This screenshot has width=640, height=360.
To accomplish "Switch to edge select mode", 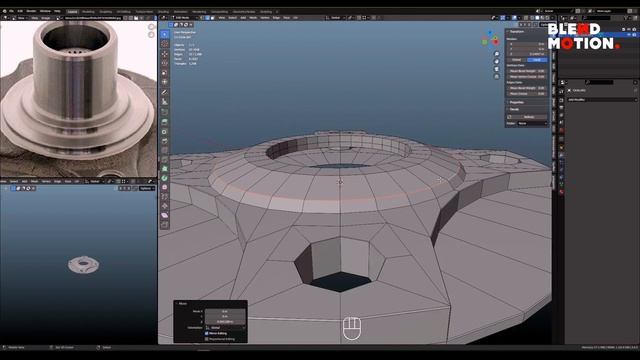I will coord(208,18).
